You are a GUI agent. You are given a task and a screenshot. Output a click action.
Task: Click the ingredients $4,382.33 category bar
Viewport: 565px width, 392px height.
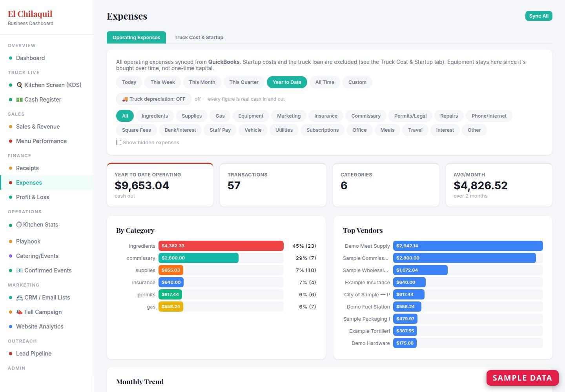click(x=221, y=246)
